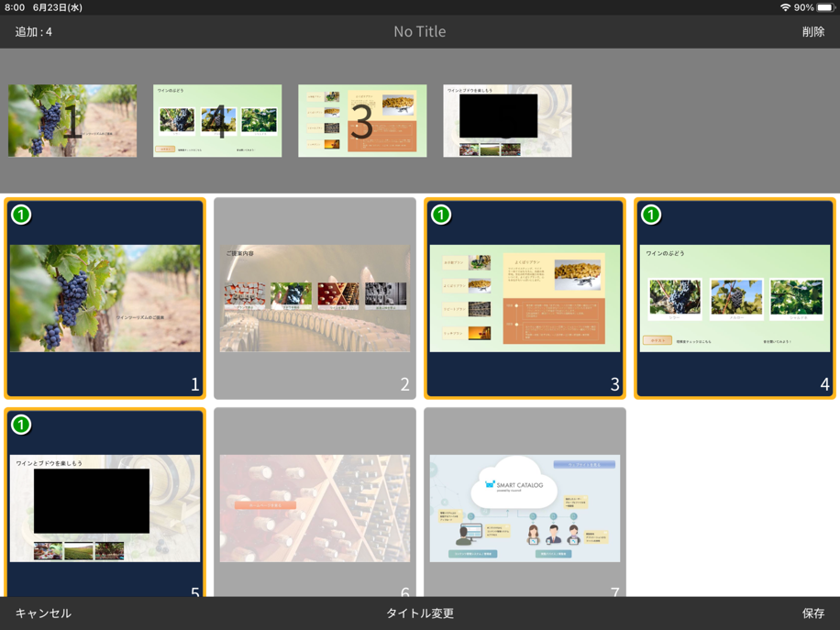Screen dimensions: 840x630
Task: Tap the Wi-Fi icon in status bar
Action: click(x=785, y=7)
